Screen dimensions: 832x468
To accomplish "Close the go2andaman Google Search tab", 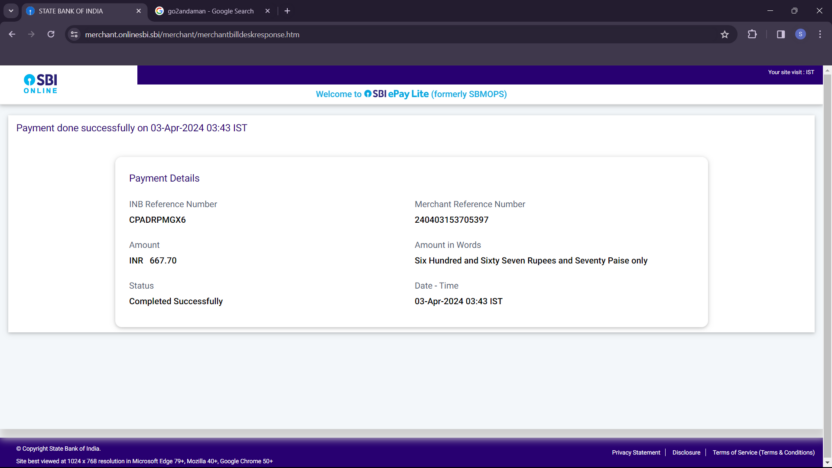I will pyautogui.click(x=267, y=11).
